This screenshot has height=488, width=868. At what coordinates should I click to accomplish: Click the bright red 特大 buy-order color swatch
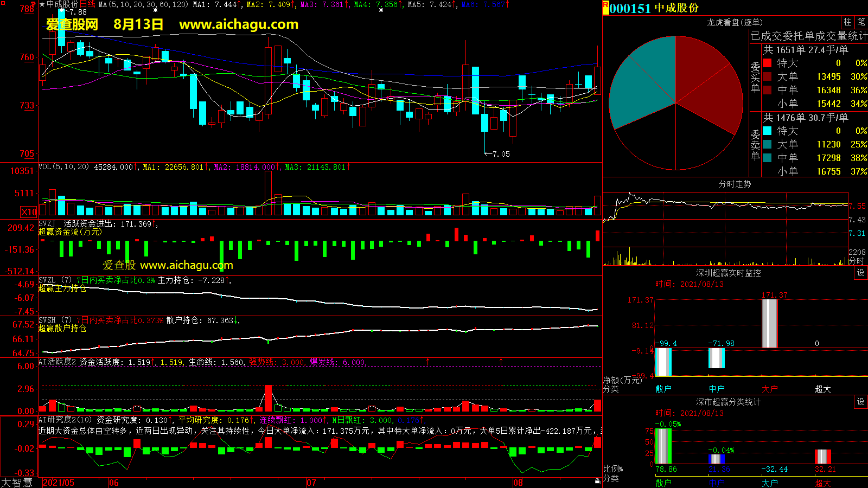pyautogui.click(x=767, y=63)
